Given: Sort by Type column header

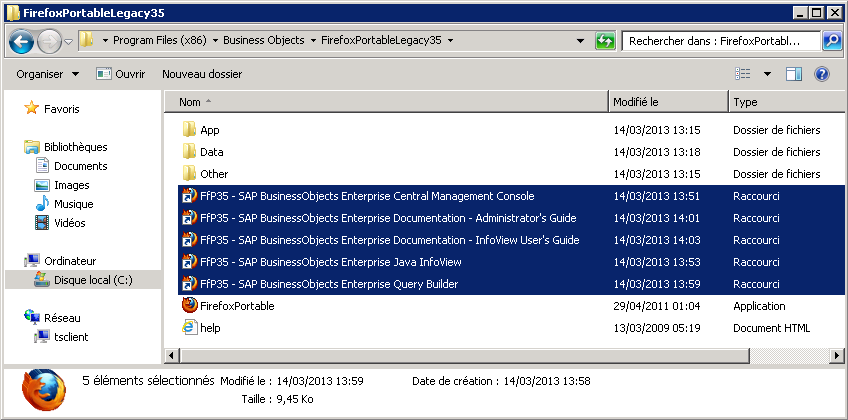Looking at the screenshot, I should [x=787, y=102].
